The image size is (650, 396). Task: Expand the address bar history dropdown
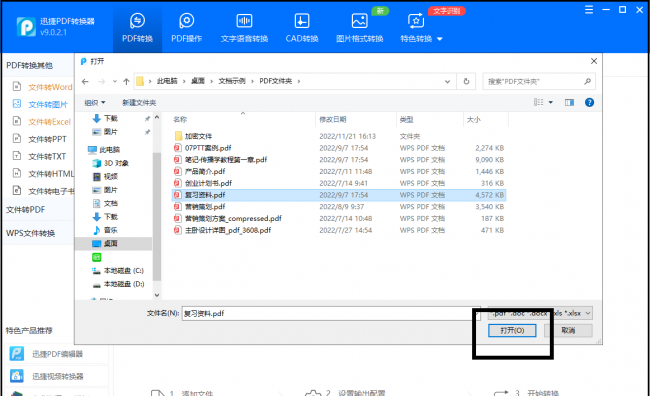click(447, 81)
